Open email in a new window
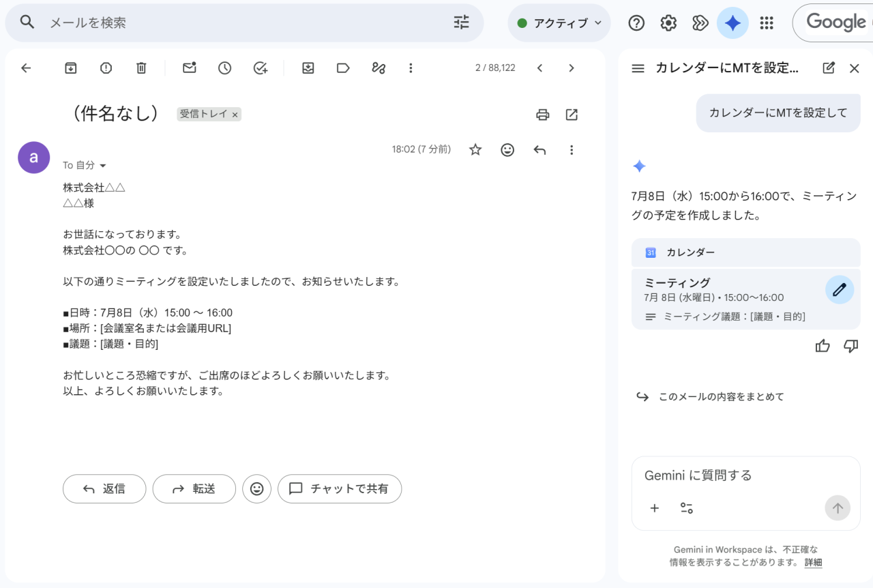Viewport: 873px width, 588px height. (572, 115)
